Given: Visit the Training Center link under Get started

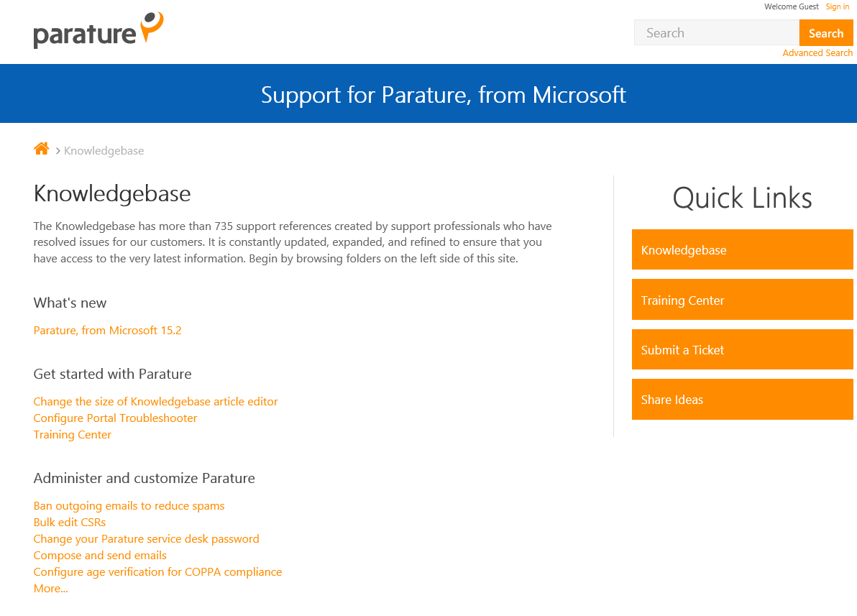Looking at the screenshot, I should (x=72, y=434).
